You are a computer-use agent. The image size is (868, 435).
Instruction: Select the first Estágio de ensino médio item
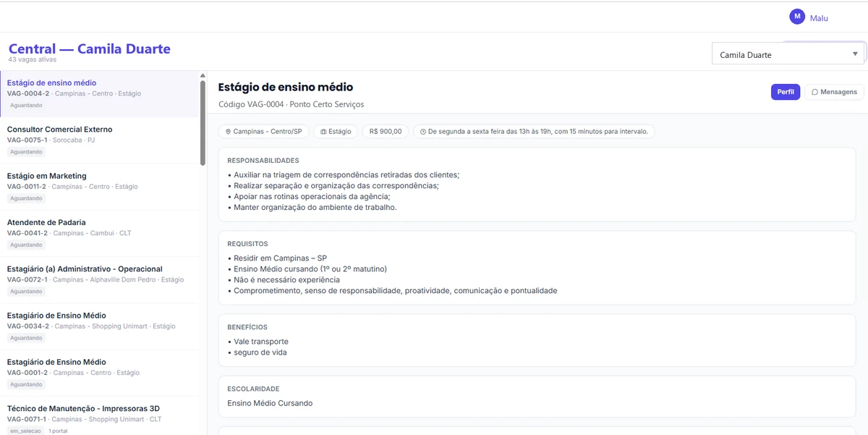[x=100, y=94]
